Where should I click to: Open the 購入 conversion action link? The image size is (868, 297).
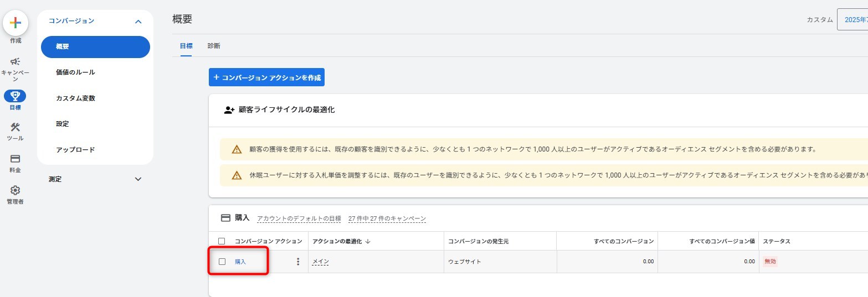click(x=240, y=262)
